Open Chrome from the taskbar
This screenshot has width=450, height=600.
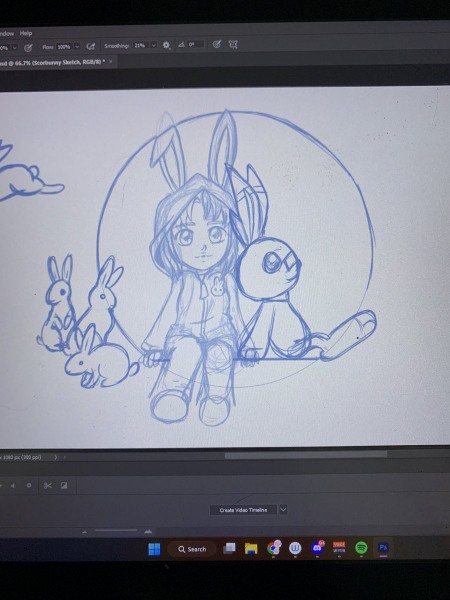274,548
